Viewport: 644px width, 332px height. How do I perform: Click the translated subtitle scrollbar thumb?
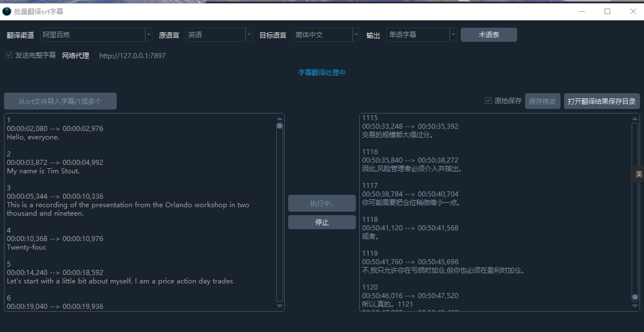tap(635, 296)
